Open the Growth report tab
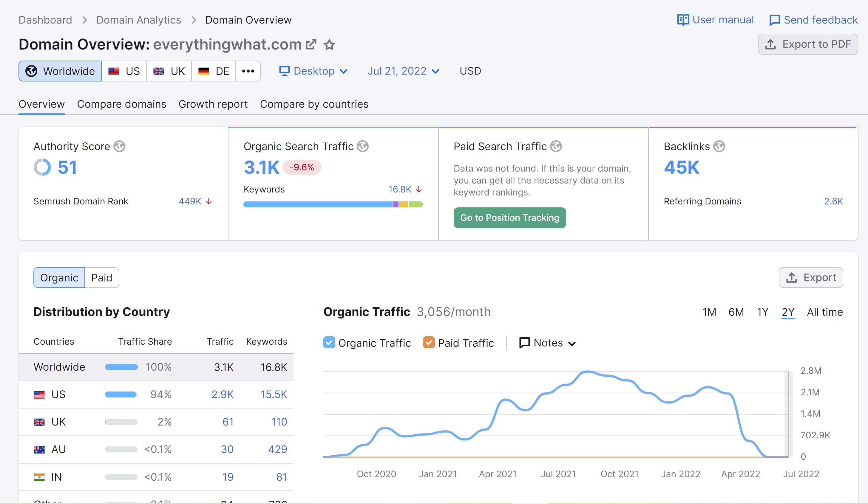Screen dimensions: 868x504 click(213, 104)
